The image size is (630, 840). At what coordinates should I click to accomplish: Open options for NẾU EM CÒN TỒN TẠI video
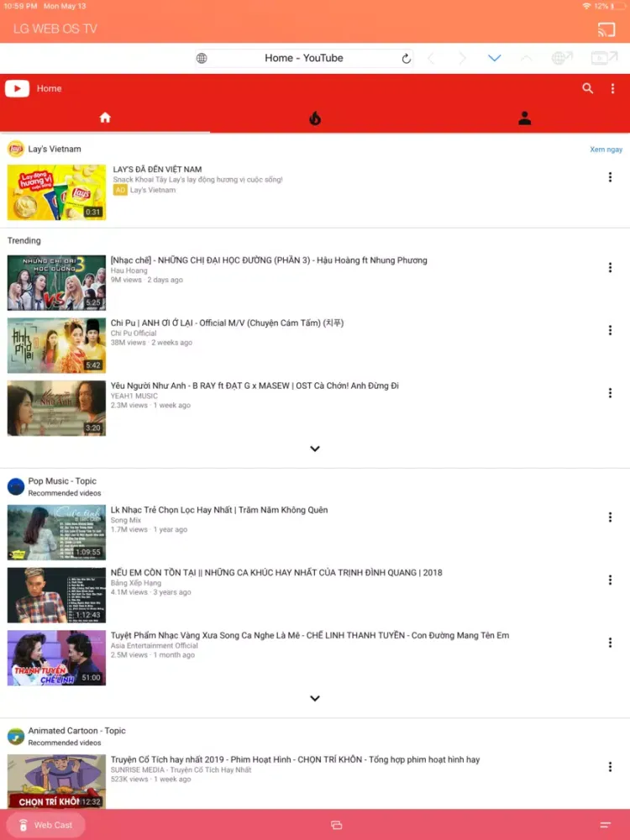pyautogui.click(x=610, y=580)
